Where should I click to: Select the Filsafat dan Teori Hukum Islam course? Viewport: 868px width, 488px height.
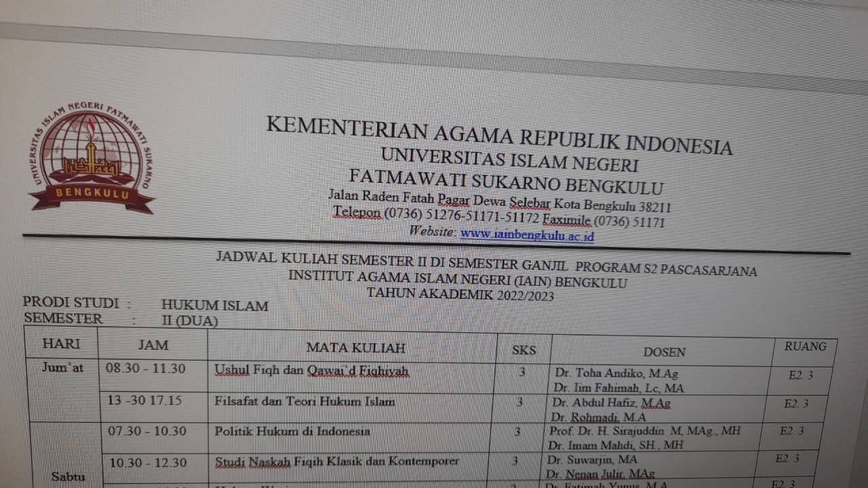point(304,401)
